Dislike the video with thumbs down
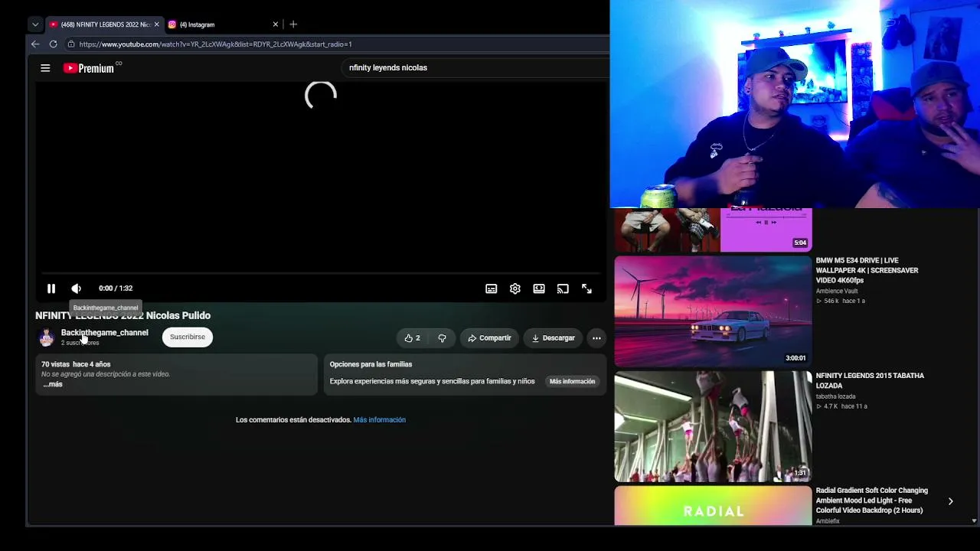 point(442,337)
